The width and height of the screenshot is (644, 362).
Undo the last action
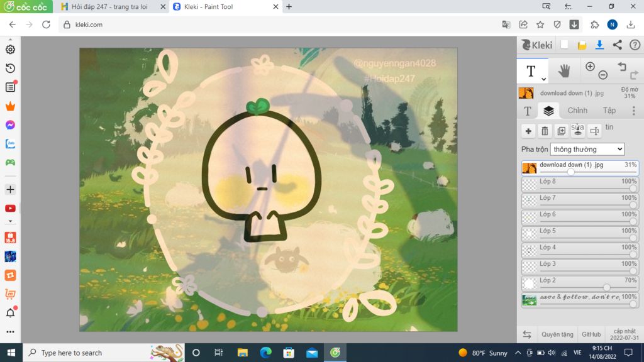pos(622,67)
